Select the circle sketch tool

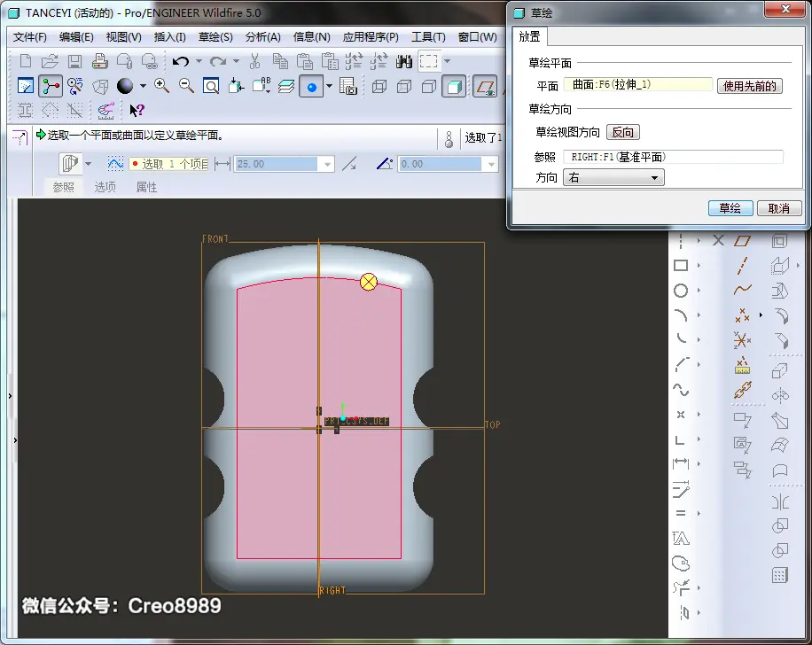pyautogui.click(x=681, y=291)
